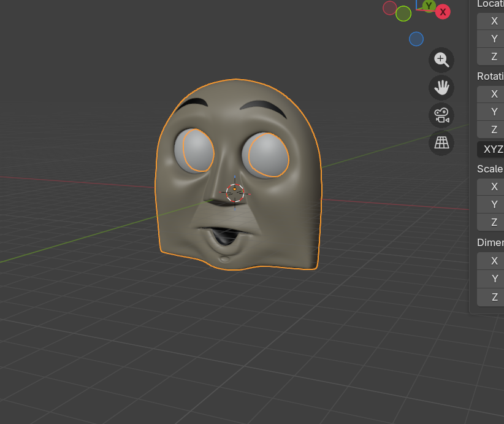Click the dark red negative X gizmo circle
Image resolution: width=504 pixels, height=424 pixels.
coord(389,8)
